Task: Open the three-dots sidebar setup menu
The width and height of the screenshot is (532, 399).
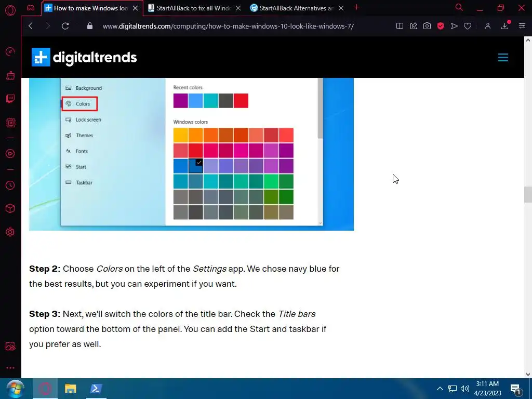Action: tap(10, 368)
